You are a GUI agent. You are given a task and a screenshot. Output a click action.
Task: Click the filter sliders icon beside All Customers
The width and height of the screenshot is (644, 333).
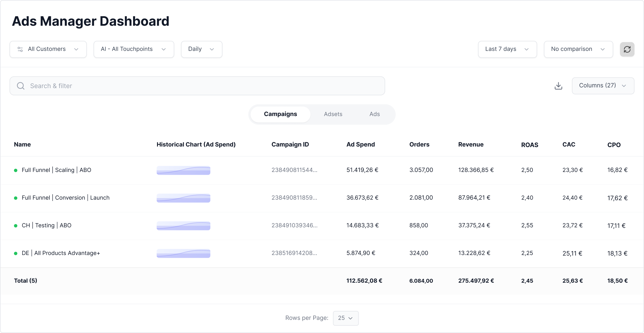pos(20,49)
